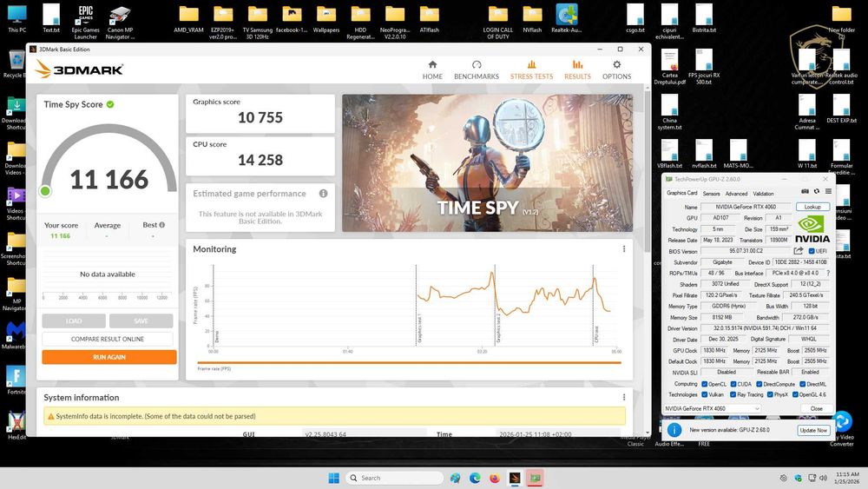The image size is (868, 489).
Task: Select the Canon MP Navigator desktop icon
Action: pos(120,23)
